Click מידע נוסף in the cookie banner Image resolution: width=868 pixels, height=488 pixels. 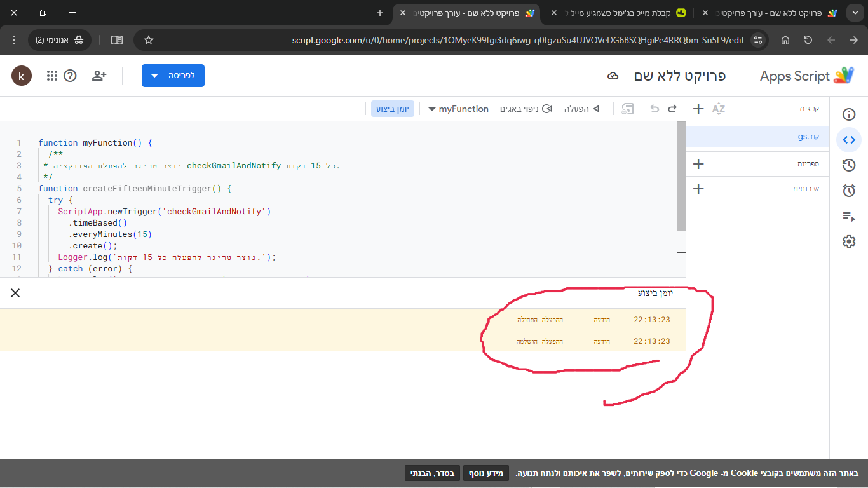click(x=486, y=473)
